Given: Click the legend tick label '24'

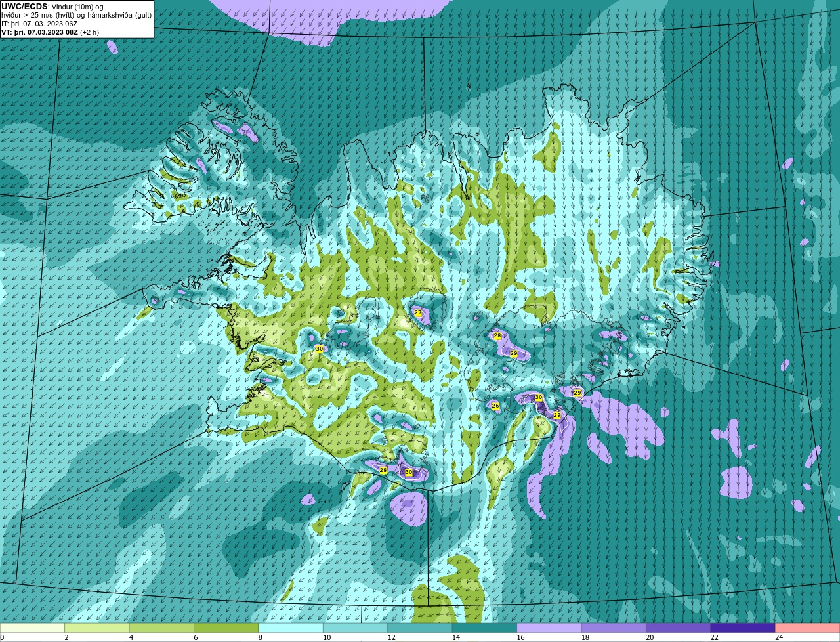Looking at the screenshot, I should point(779,637).
